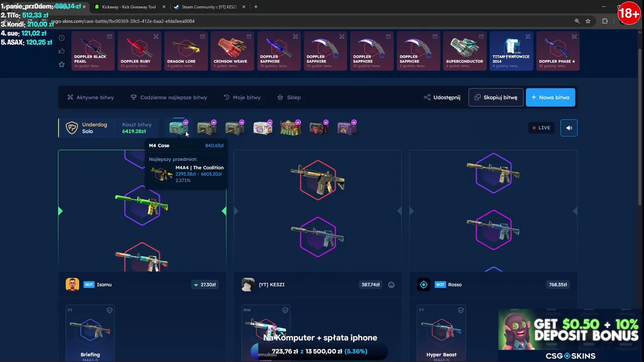The height and width of the screenshot is (362, 644).
Task: Open Titan Katowice 2014 drop card
Action: tap(511, 51)
